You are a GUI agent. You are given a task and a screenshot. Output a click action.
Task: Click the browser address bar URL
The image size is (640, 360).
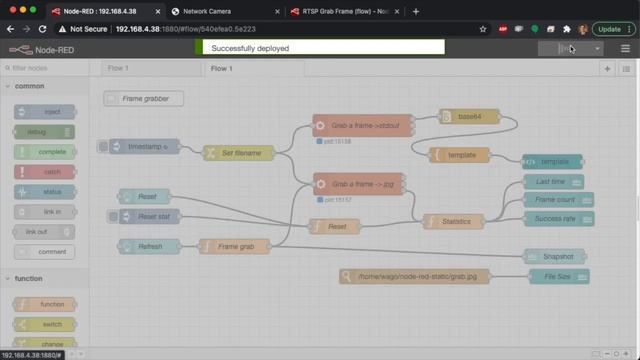tap(186, 29)
